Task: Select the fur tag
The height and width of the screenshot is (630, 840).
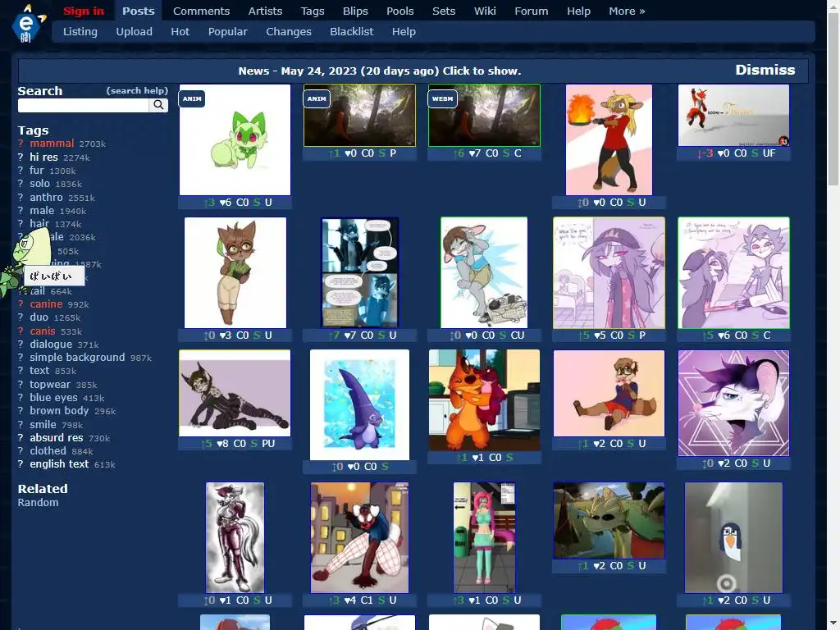Action: pos(36,171)
